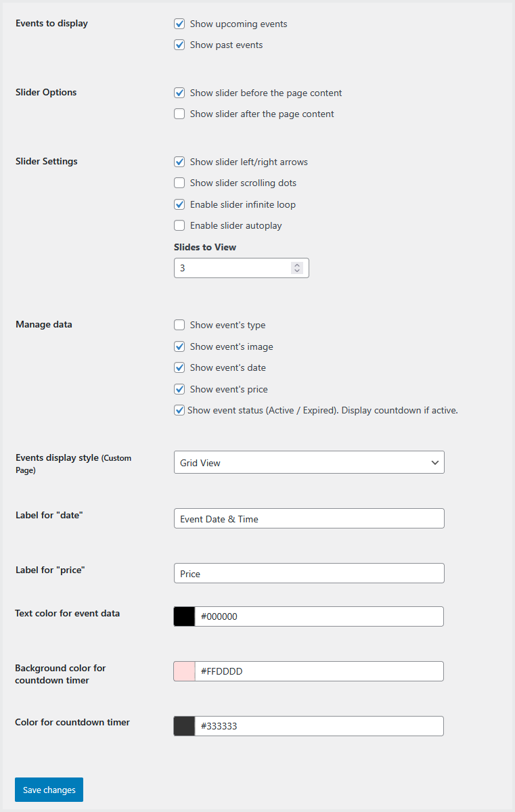The width and height of the screenshot is (515, 812).
Task: Click the dark gray countdown timer swatch
Action: 184,726
